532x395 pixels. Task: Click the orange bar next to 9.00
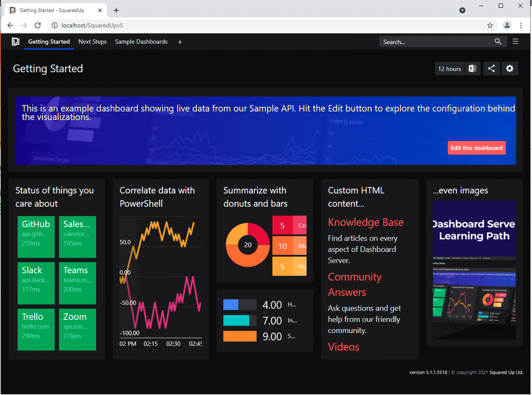coord(240,336)
